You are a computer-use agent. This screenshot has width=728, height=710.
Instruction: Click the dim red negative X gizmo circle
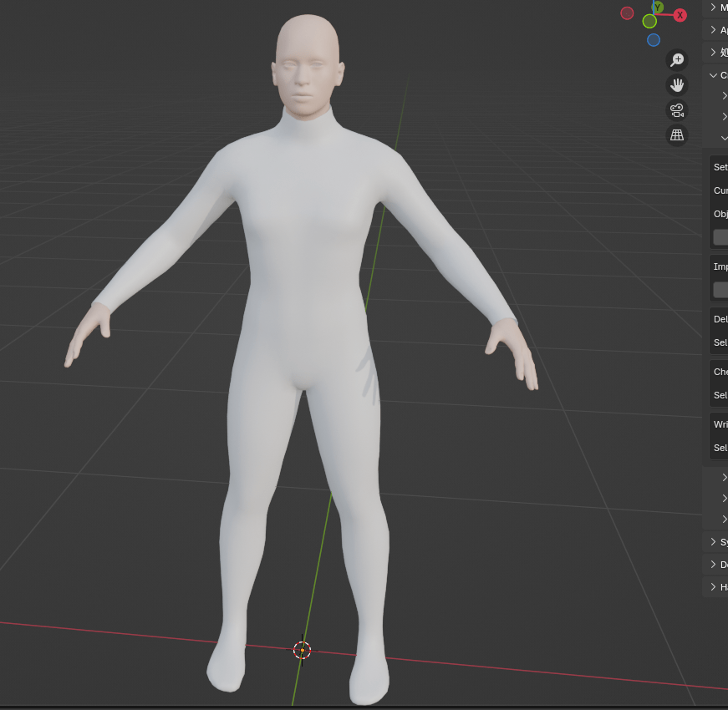(x=627, y=13)
